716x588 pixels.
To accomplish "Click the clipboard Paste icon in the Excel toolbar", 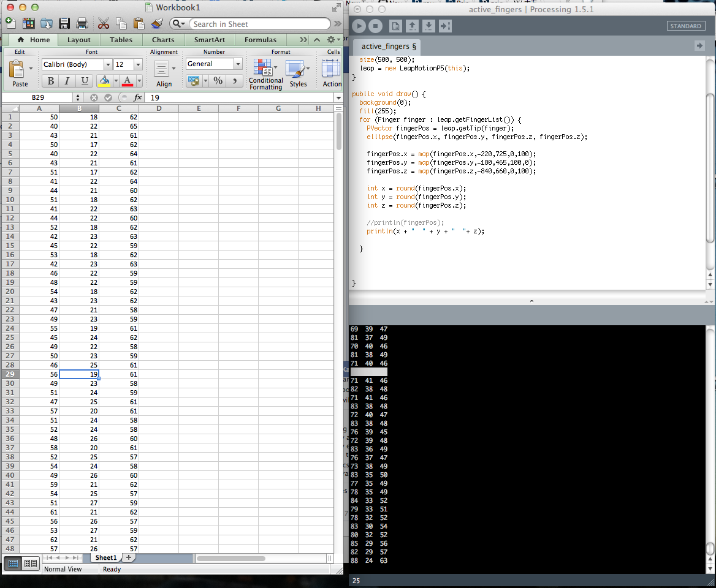I will point(139,23).
